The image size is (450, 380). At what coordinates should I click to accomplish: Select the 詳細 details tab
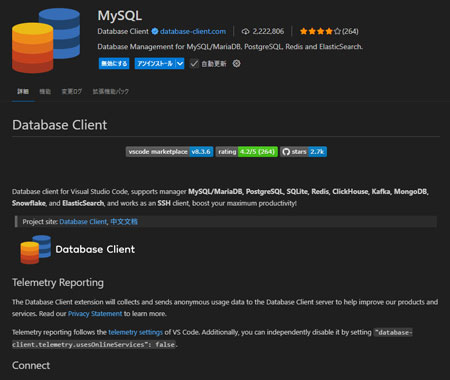point(23,91)
